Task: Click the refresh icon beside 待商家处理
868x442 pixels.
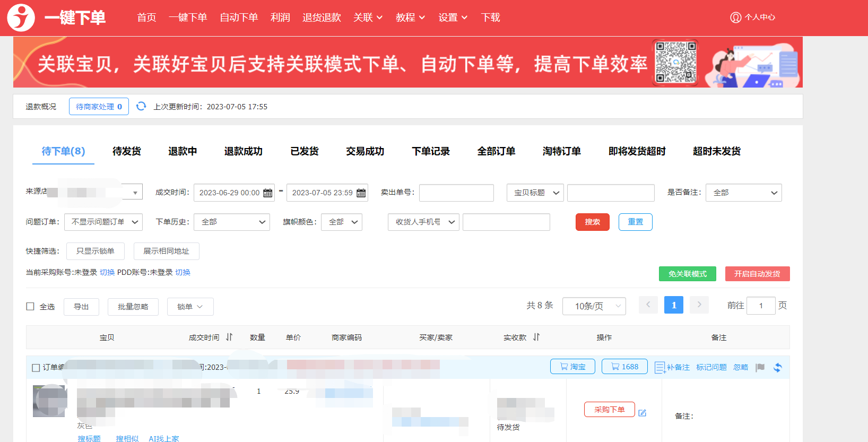Action: [141, 106]
